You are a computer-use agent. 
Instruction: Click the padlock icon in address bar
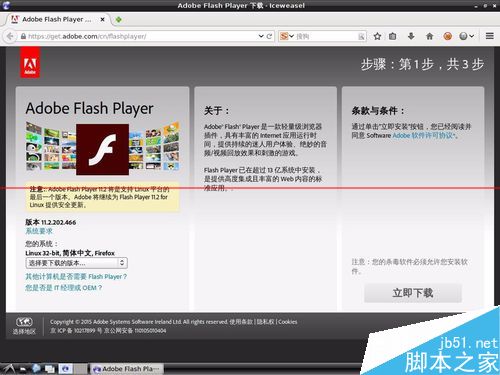(23, 36)
